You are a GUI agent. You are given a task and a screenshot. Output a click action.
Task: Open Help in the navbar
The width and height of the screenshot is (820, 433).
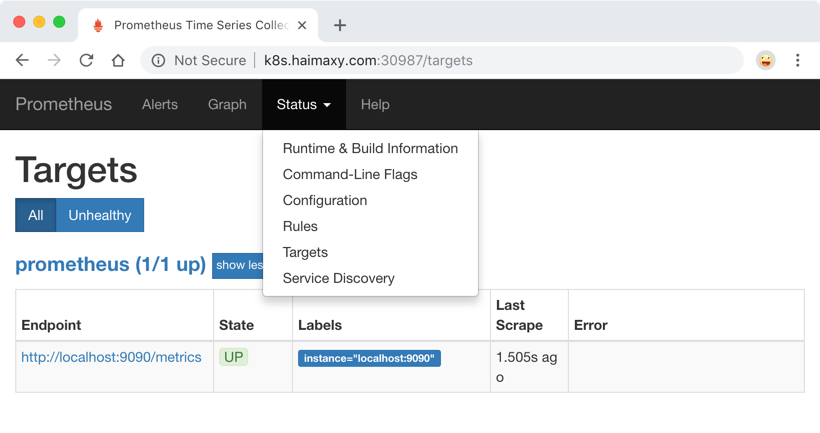pyautogui.click(x=375, y=105)
